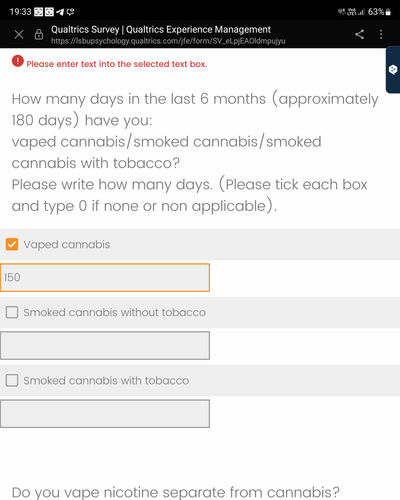Tap the Smoked cannabis with tobacco label
This screenshot has height=500, width=400.
tap(106, 381)
